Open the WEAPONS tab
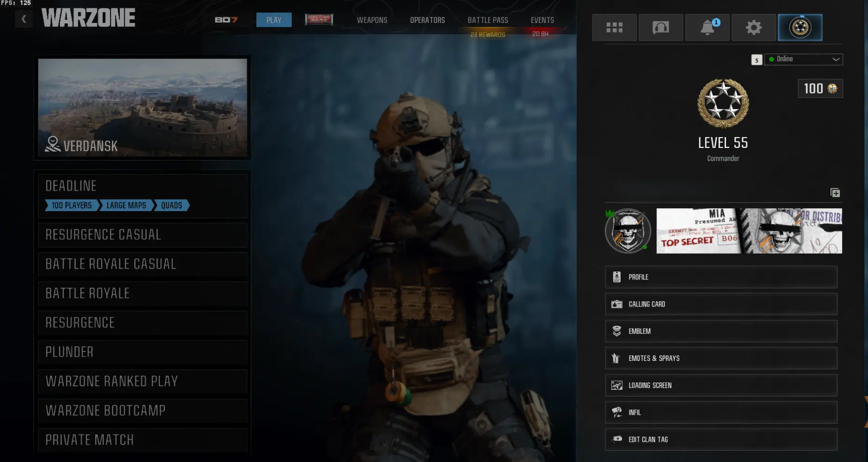This screenshot has width=868, height=462. tap(372, 20)
